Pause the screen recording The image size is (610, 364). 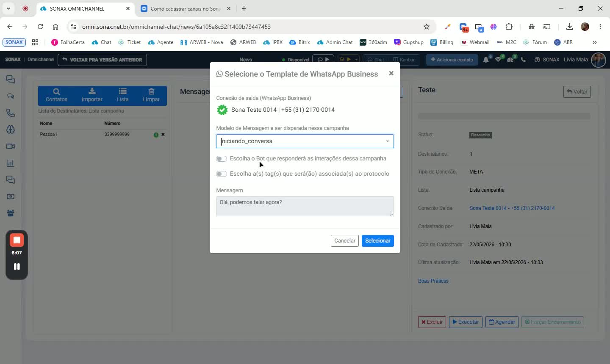click(x=17, y=267)
